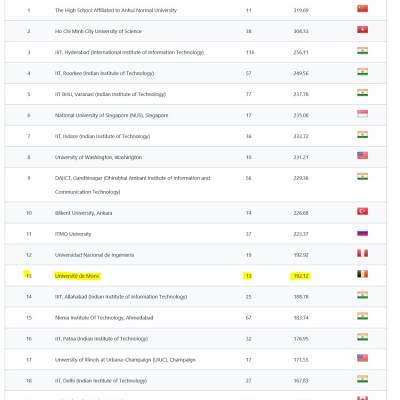Click the USA flag beside University of Washington
Screen dimensions: 400x400
pos(362,156)
